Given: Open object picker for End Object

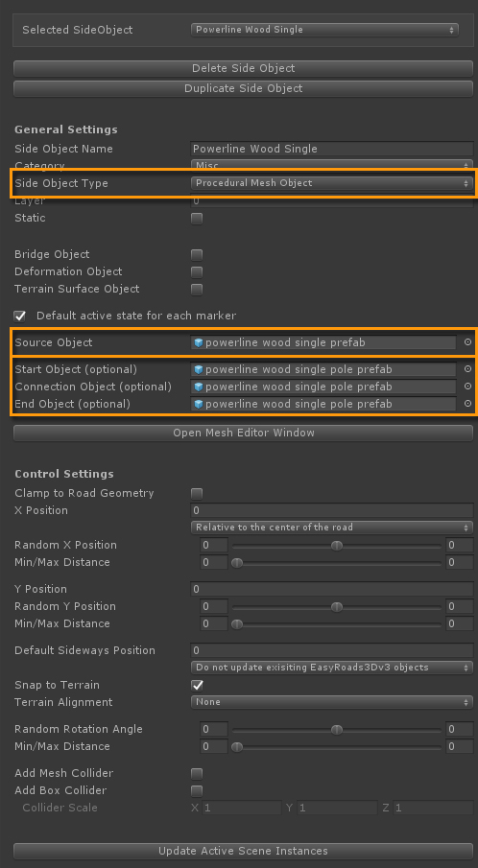Looking at the screenshot, I should 467,404.
